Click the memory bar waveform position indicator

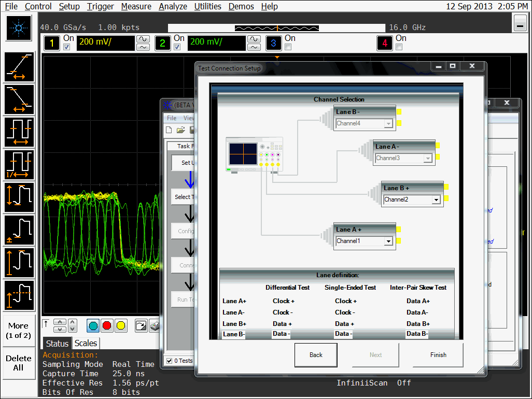coord(277,27)
